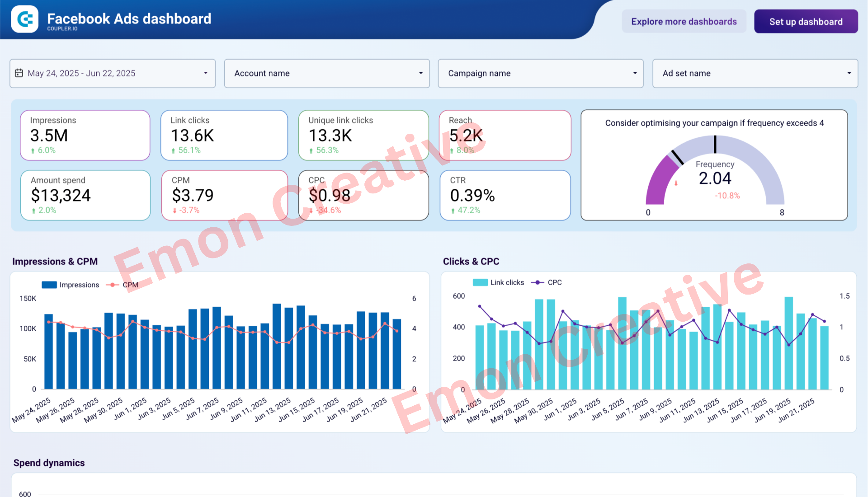Click the calendar icon in date range filter
868x497 pixels.
(19, 73)
